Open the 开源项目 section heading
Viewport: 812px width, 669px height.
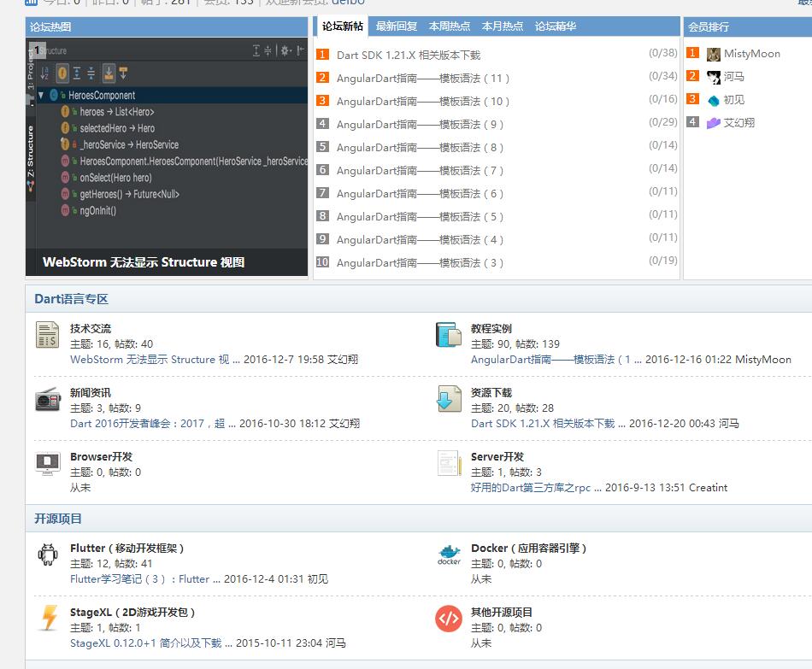click(58, 519)
